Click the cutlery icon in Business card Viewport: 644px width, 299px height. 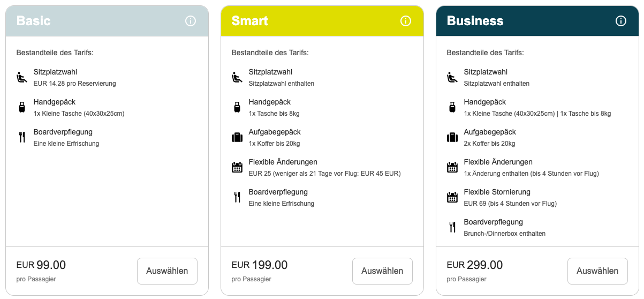click(452, 227)
